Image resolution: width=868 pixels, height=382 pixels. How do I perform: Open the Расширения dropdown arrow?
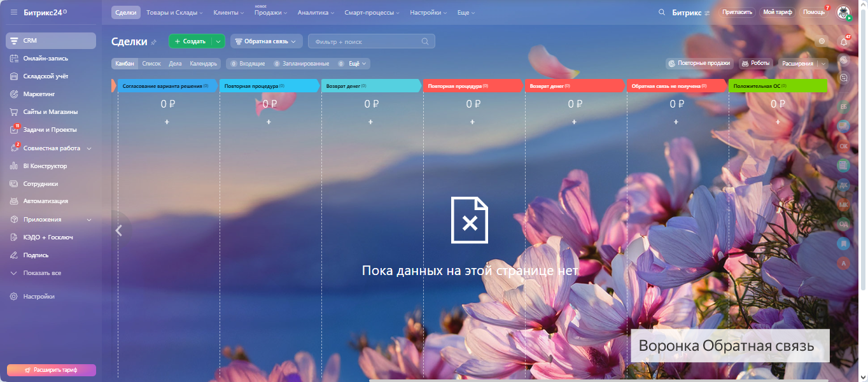click(x=823, y=64)
